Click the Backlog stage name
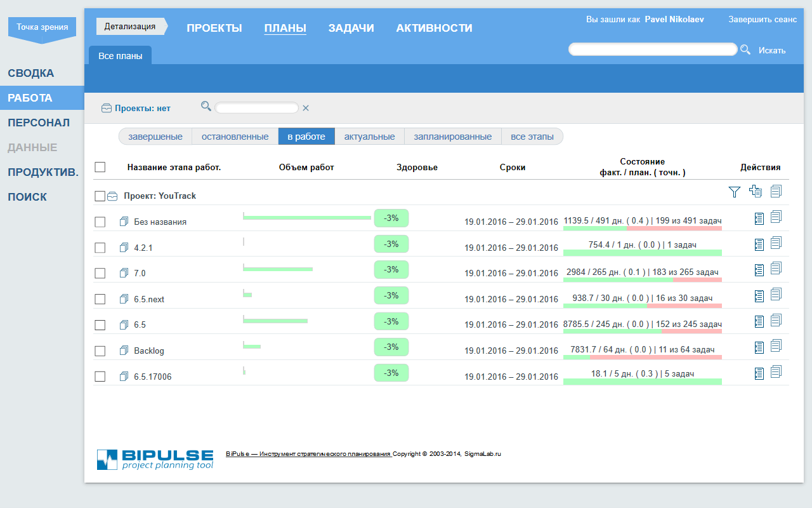This screenshot has width=812, height=508. (149, 351)
